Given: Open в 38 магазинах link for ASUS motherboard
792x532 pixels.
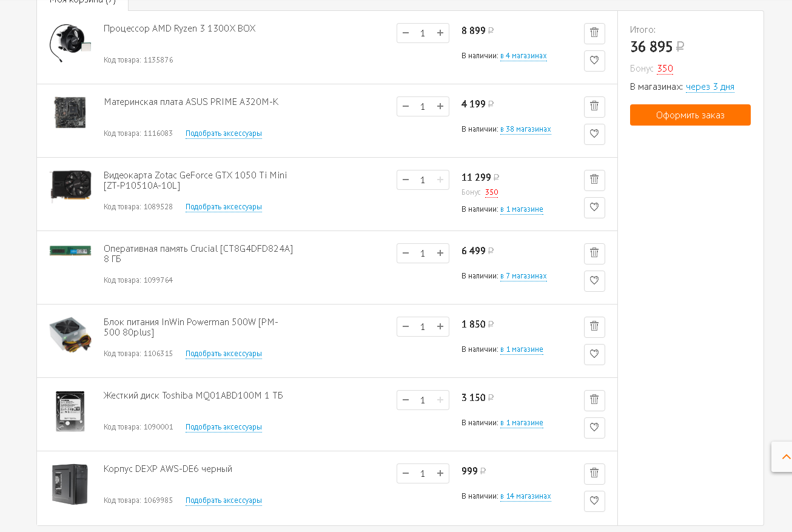Looking at the screenshot, I should click(x=526, y=129).
